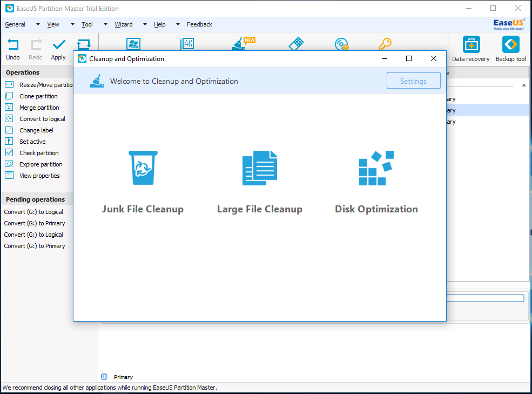Screen dimensions: 532x394
Task: Click the Set active flag icon
Action: (x=9, y=141)
